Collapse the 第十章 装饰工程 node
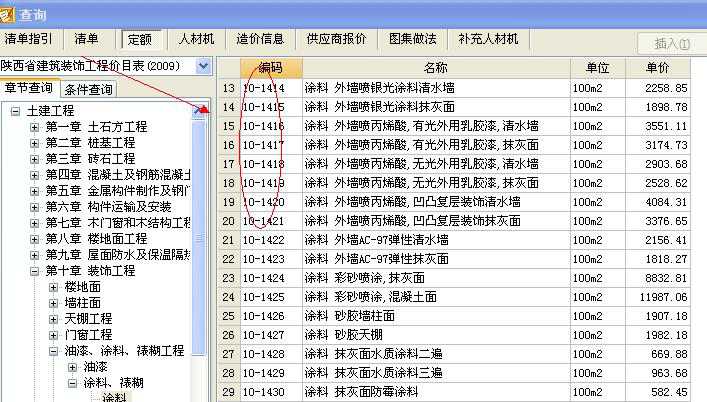707x402 pixels. click(x=35, y=270)
